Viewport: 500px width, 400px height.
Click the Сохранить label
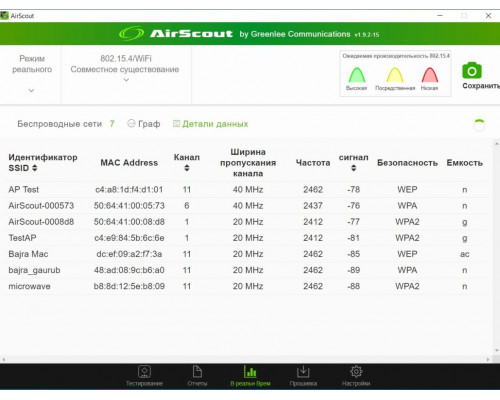coord(481,86)
